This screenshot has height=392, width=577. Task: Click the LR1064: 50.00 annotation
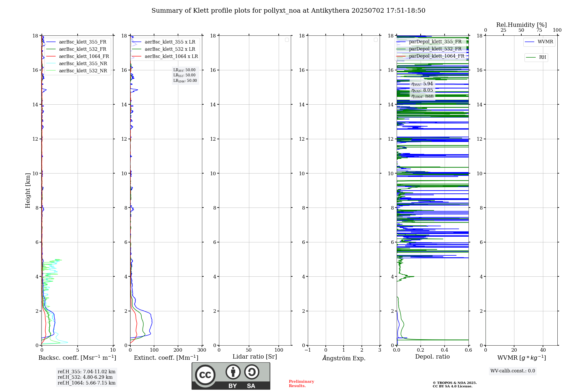pyautogui.click(x=185, y=81)
